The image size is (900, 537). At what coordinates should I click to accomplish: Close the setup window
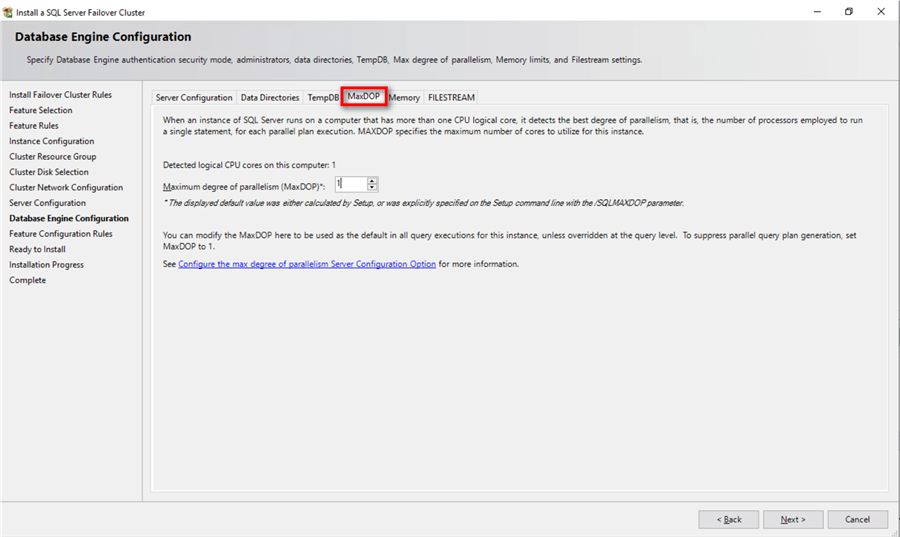[x=881, y=11]
